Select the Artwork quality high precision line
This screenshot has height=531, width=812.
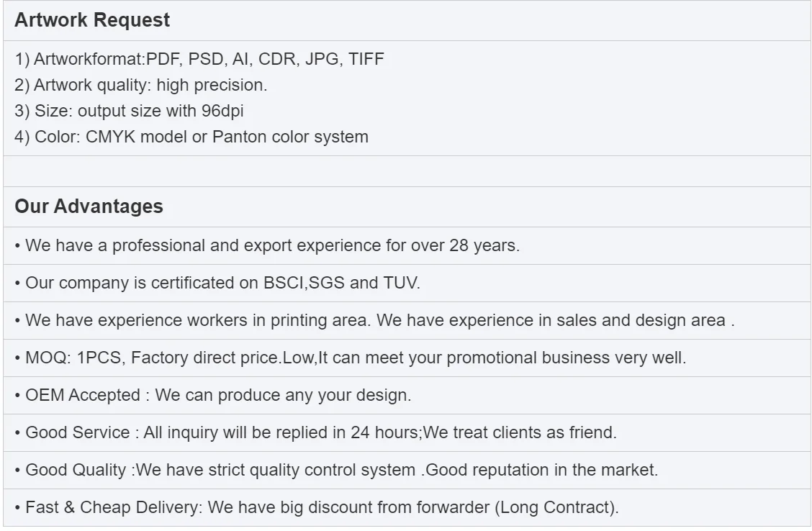(x=140, y=85)
